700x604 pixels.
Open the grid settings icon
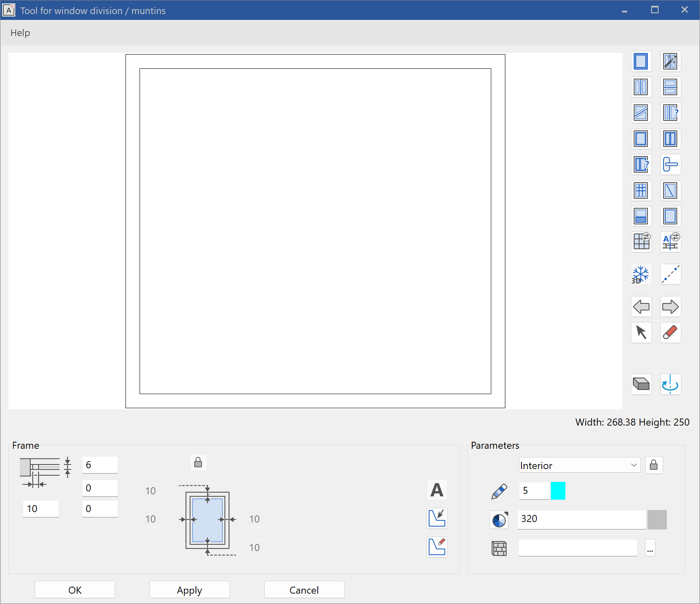(641, 242)
